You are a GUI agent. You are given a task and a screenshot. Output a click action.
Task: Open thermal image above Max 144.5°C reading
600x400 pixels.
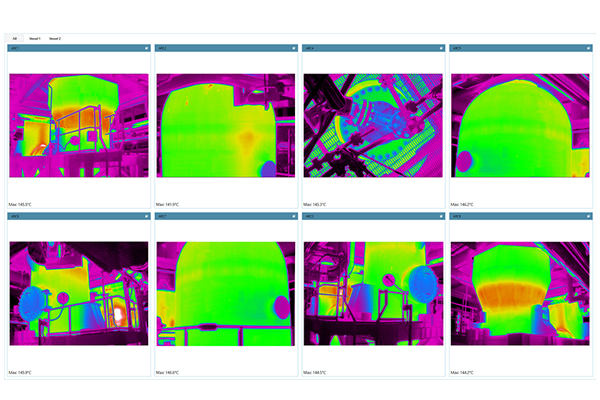[x=373, y=294]
